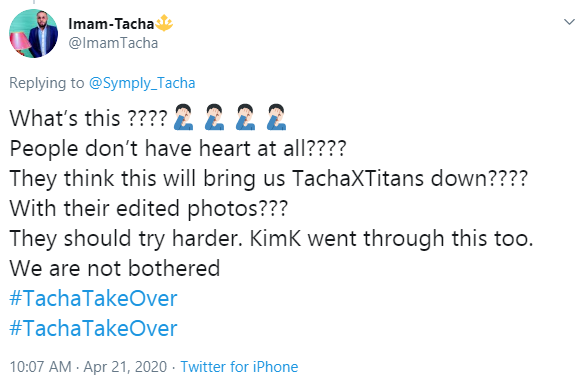Viewport: 581px width, 387px height.
Task: Click the crown emoji beside Imam-Tacha
Action: point(164,23)
